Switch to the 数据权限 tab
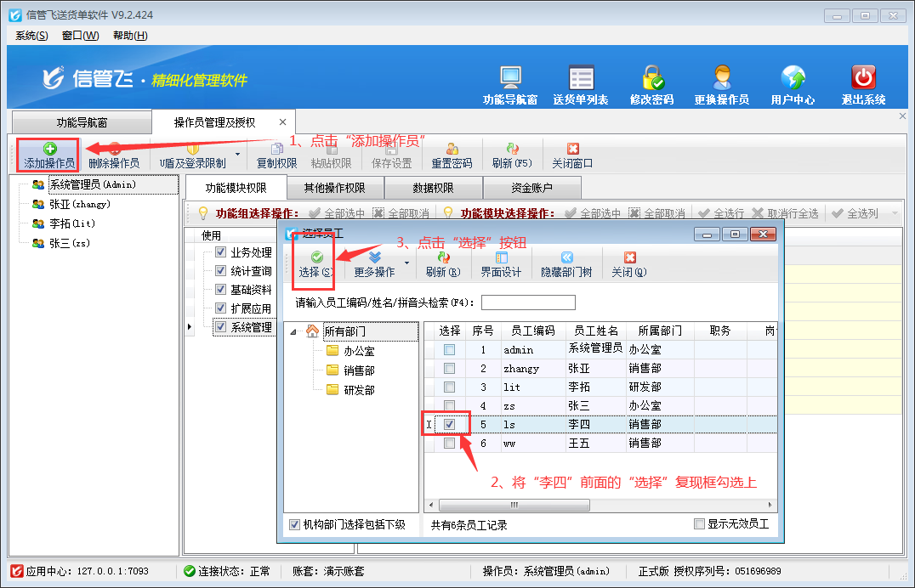 433,188
